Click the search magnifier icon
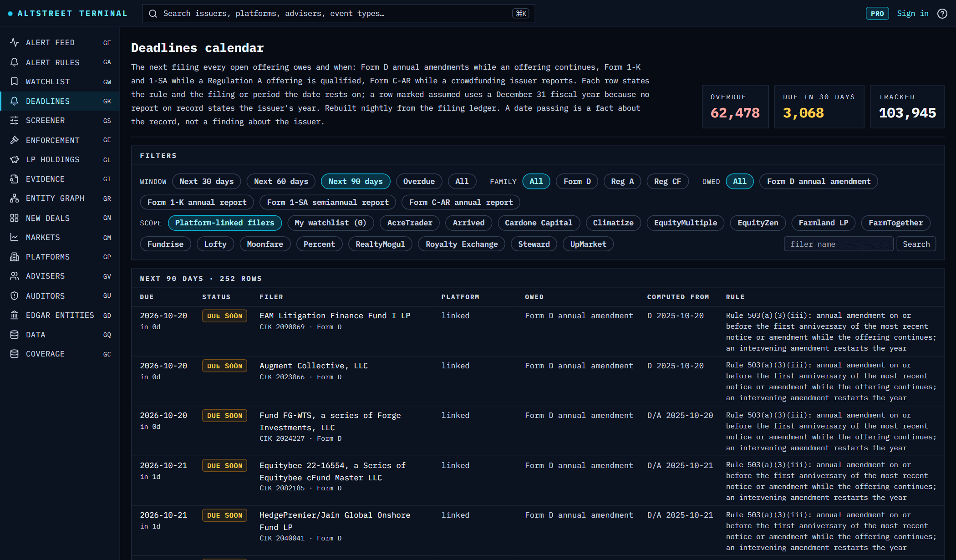This screenshot has width=956, height=560. click(153, 14)
